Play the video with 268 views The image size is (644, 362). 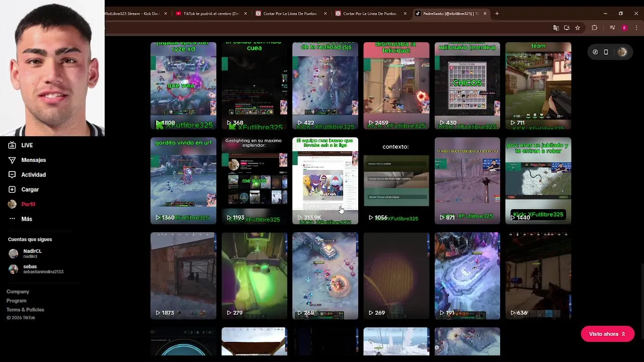[x=325, y=276]
